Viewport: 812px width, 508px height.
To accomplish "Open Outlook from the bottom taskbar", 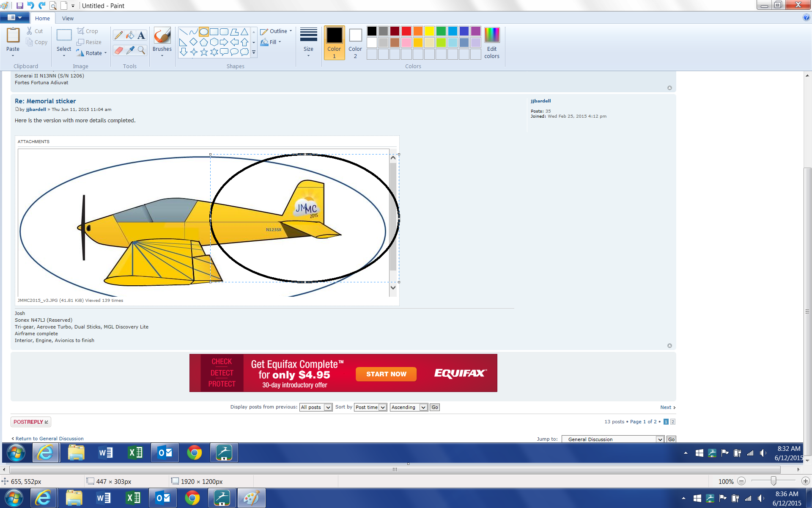I will [163, 498].
